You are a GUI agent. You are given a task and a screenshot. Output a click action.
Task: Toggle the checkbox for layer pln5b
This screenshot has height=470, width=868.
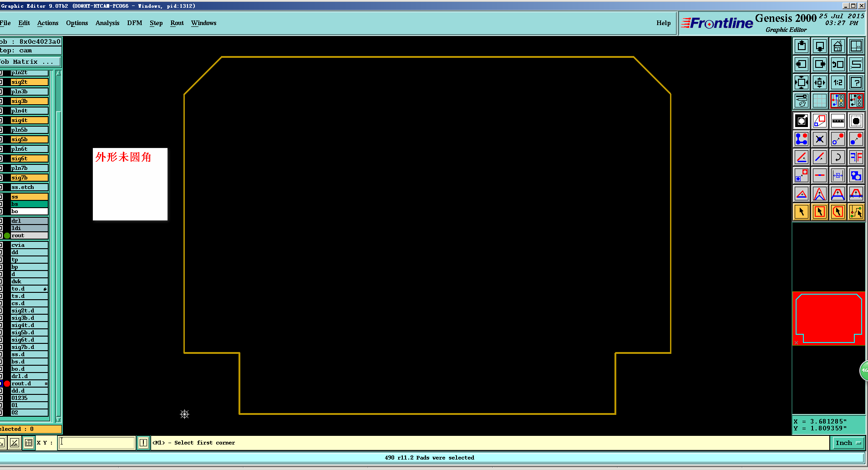(1, 130)
